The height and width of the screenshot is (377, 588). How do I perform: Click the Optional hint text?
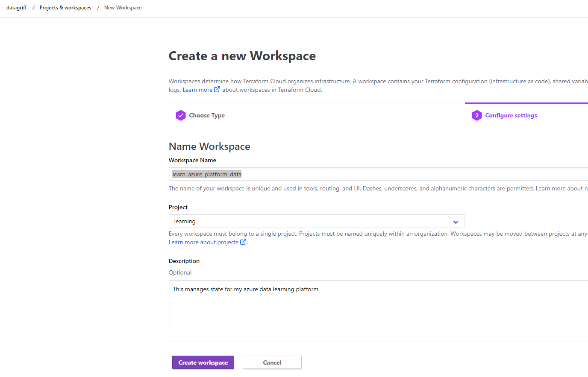coord(180,272)
